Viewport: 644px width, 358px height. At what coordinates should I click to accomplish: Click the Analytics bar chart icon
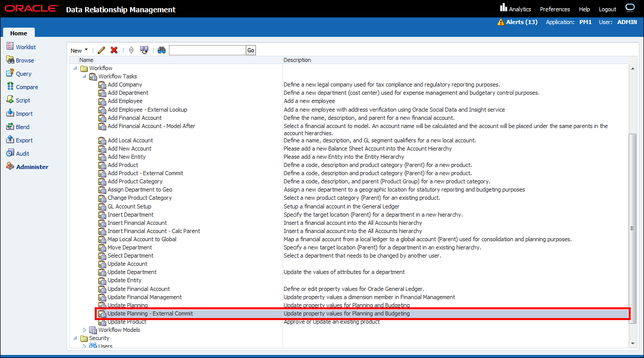(503, 8)
